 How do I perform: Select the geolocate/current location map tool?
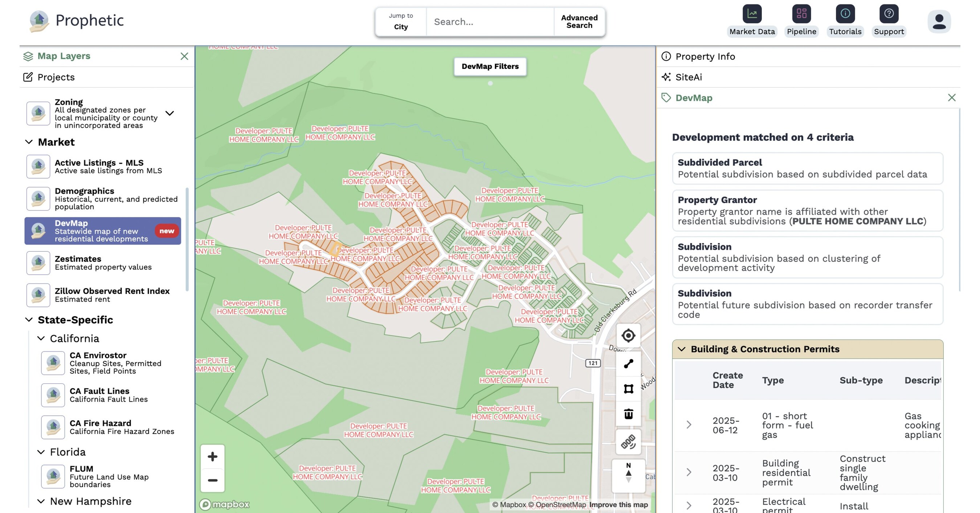coord(628,336)
